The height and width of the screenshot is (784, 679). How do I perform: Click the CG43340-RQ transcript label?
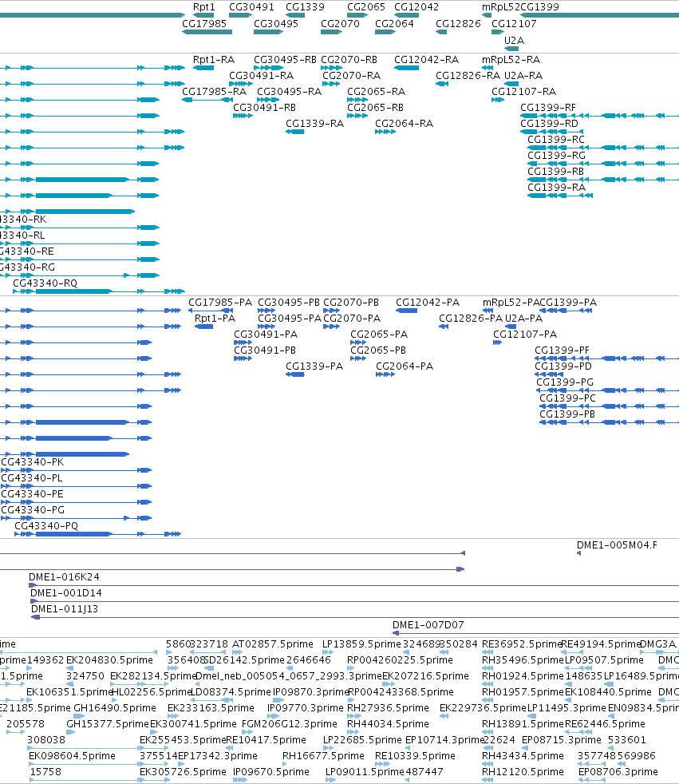pos(45,283)
